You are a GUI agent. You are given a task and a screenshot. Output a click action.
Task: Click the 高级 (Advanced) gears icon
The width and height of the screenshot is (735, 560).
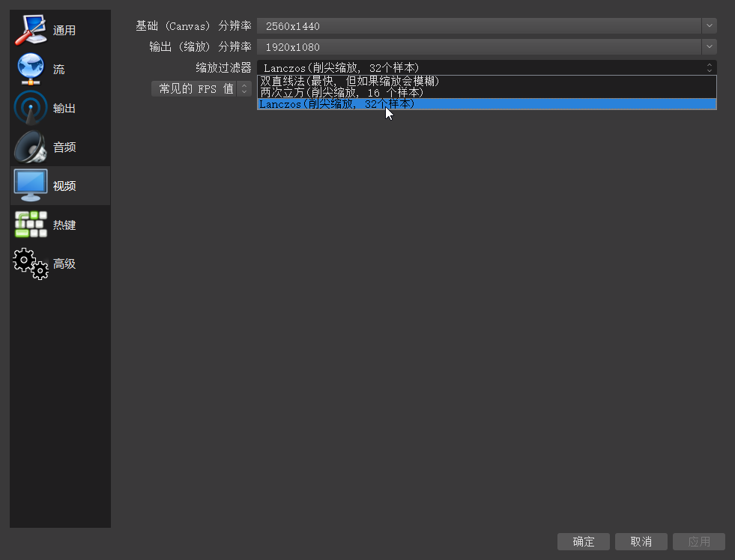tap(31, 264)
